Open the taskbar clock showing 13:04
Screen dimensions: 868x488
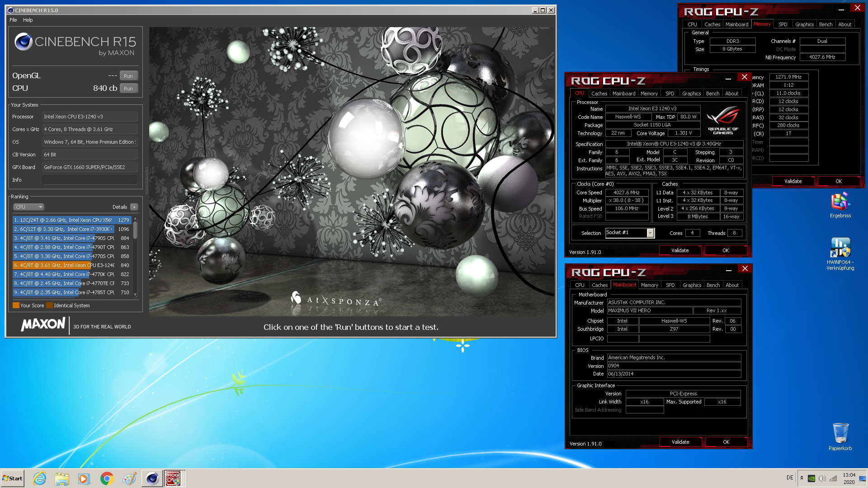pos(849,479)
